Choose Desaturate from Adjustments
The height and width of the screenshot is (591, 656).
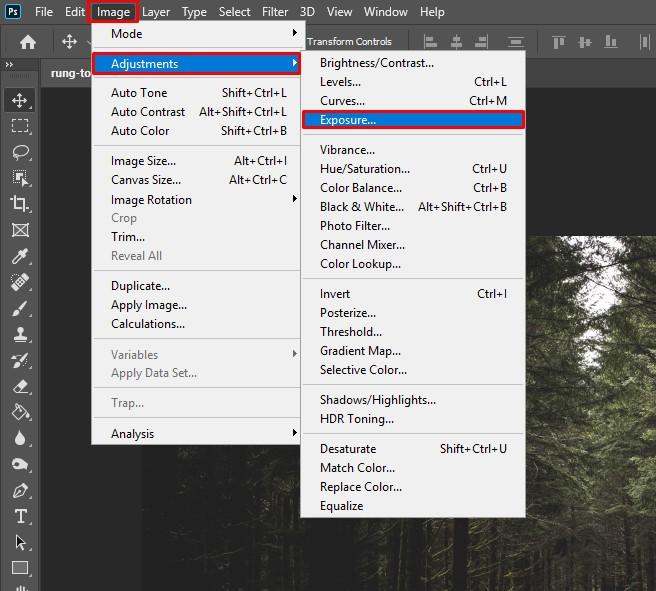pyautogui.click(x=413, y=449)
